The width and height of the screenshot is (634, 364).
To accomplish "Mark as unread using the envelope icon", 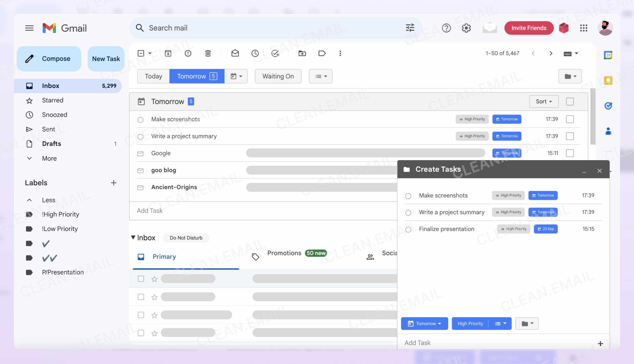I will tap(235, 53).
